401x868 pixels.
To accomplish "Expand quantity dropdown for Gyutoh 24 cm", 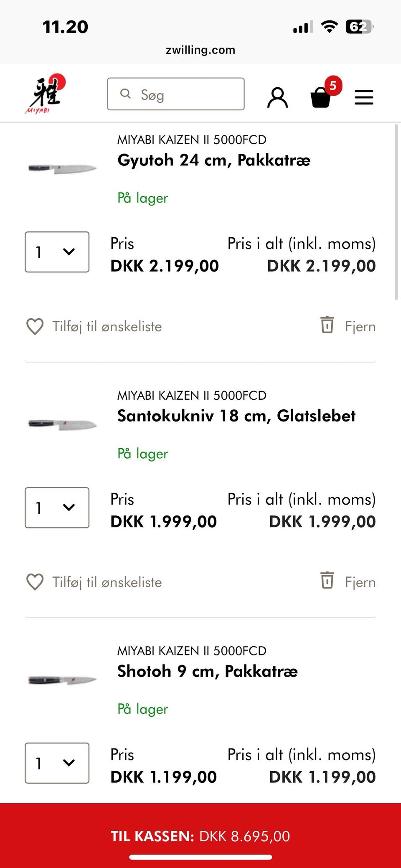I will point(57,252).
